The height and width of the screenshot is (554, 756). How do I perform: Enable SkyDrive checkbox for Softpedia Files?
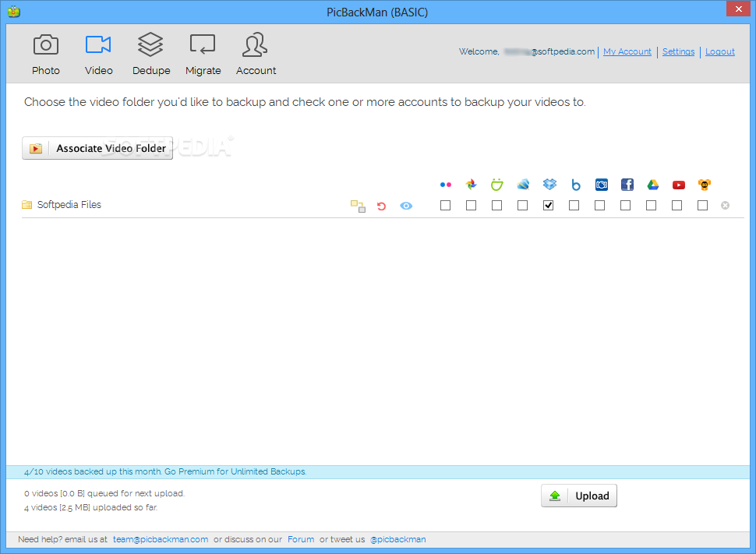coord(523,206)
